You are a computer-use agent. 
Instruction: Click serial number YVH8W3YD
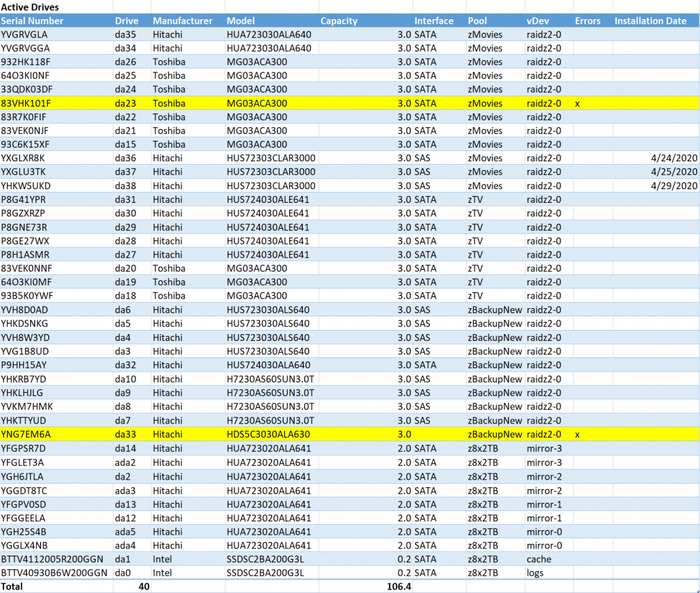tap(25, 337)
